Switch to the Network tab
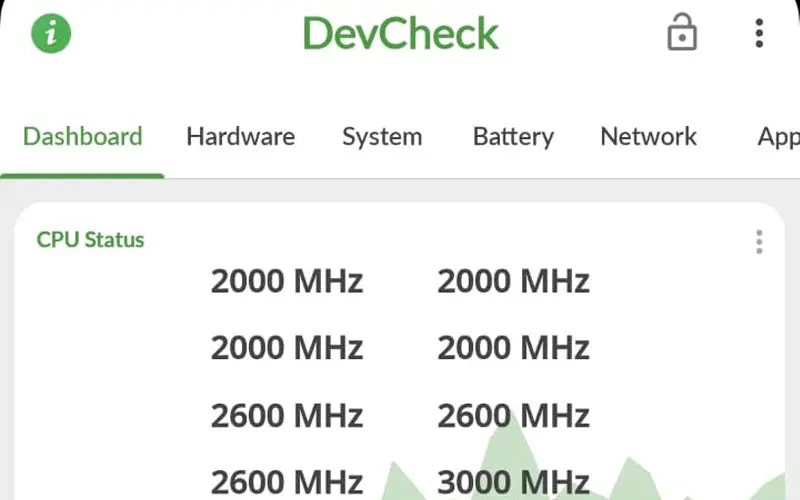This screenshot has height=500, width=800. pyautogui.click(x=648, y=137)
